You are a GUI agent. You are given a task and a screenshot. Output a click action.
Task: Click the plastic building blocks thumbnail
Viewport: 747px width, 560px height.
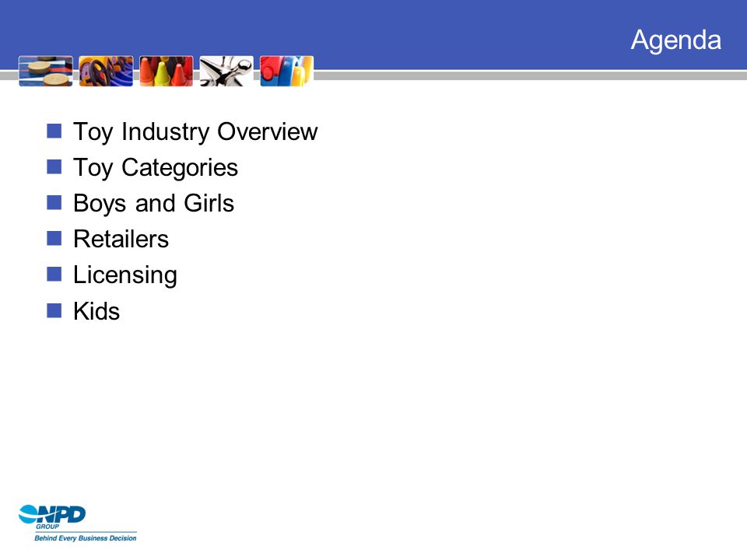[287, 71]
